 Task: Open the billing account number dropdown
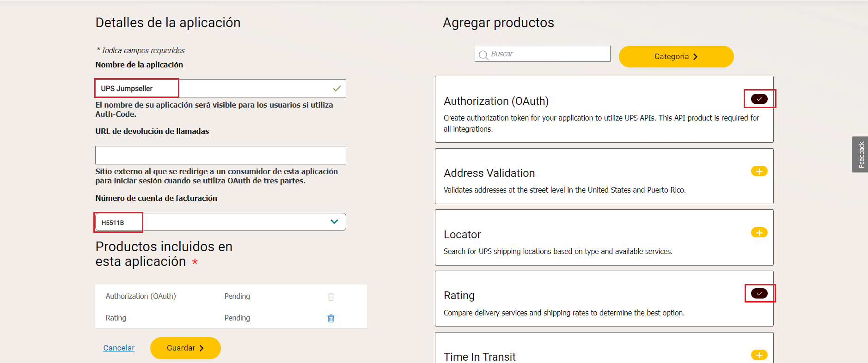(220, 222)
